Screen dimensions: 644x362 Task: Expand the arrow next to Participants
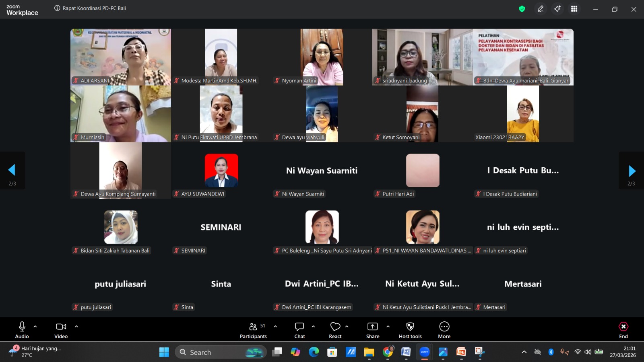click(x=275, y=326)
